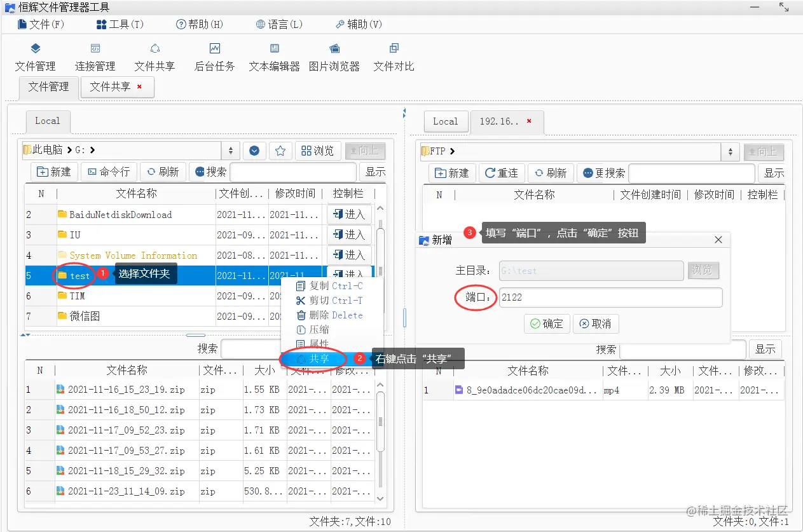Close the 文件共享 tab

(139, 86)
